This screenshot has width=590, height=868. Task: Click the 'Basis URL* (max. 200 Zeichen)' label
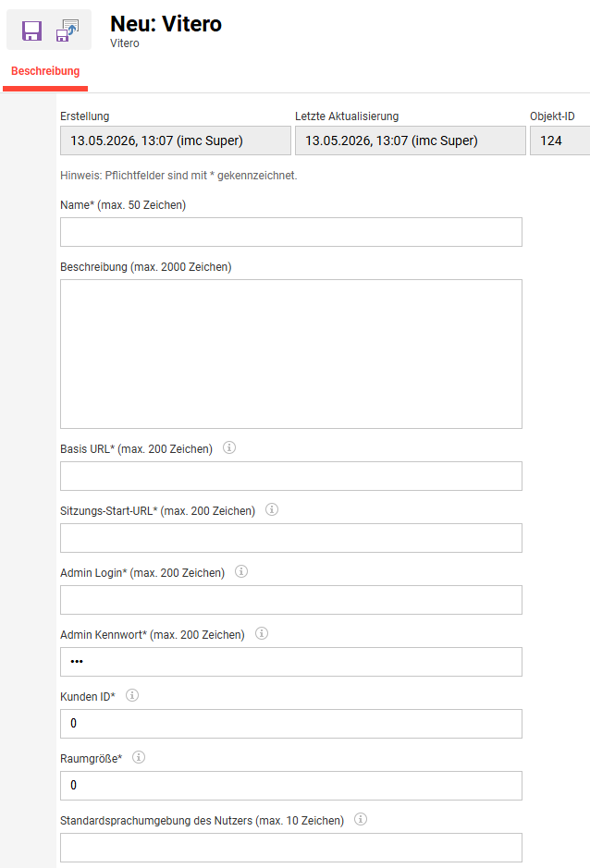(x=136, y=449)
